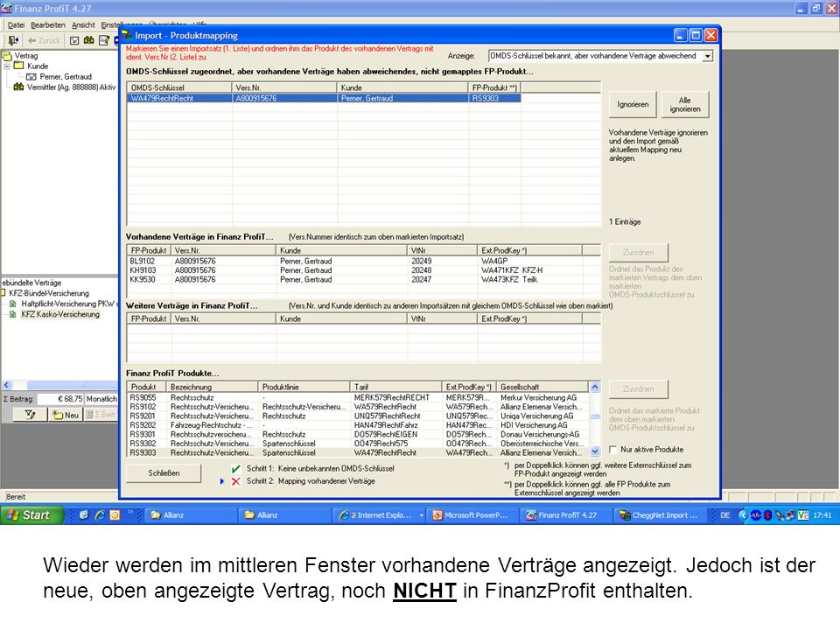This screenshot has height=630, width=840.
Task: Open the Ansicht menu
Action: click(83, 24)
